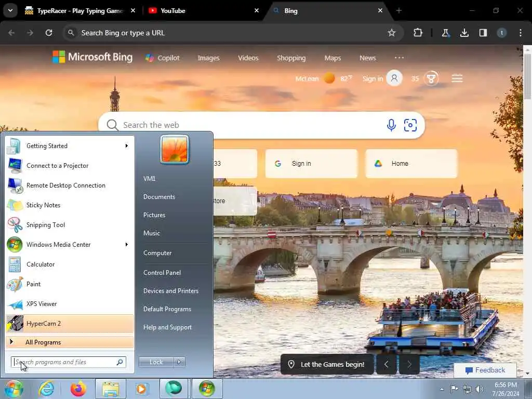The image size is (532, 399).
Task: Click the Lock button
Action: tap(156, 362)
